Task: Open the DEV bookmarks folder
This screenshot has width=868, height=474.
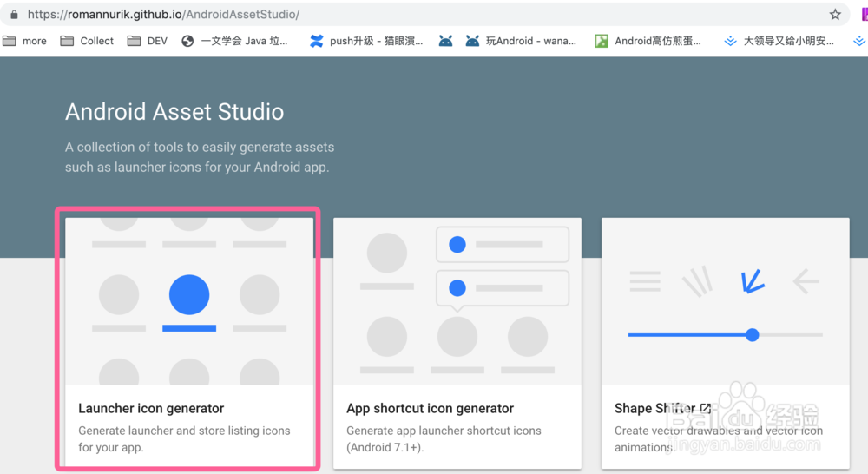Action: coord(148,41)
